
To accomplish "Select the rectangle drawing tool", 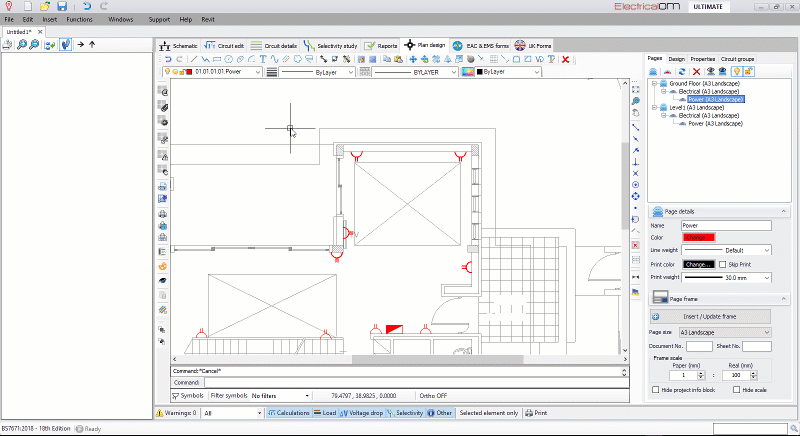I will [x=217, y=59].
